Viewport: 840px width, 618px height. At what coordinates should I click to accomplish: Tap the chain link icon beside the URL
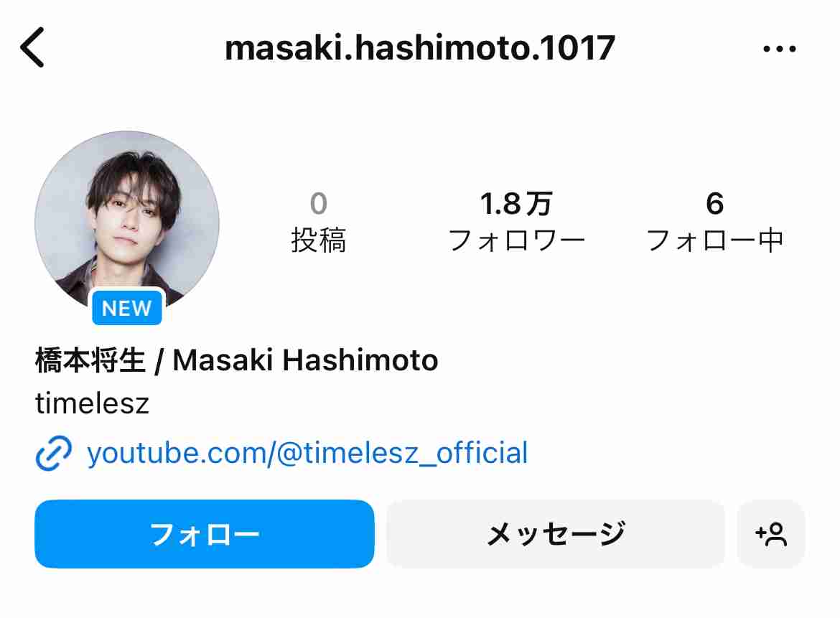53,453
